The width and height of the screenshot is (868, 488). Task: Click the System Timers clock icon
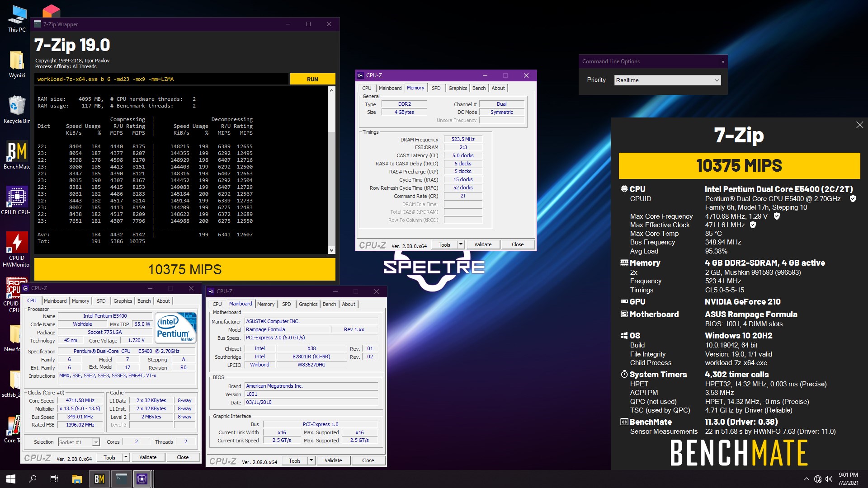624,375
